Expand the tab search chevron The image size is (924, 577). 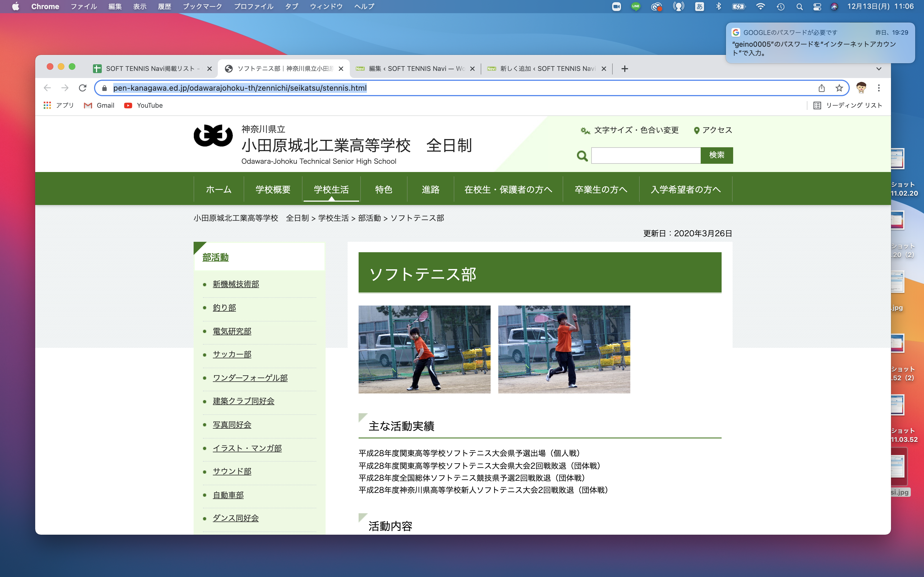879,69
